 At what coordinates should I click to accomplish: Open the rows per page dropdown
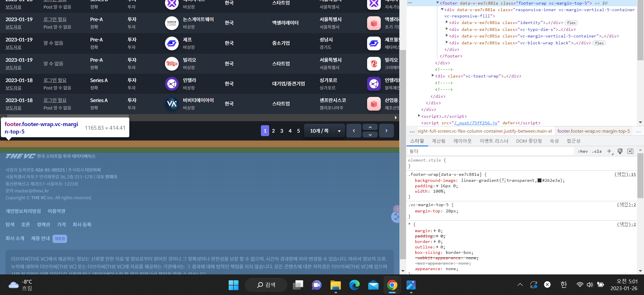click(x=325, y=131)
